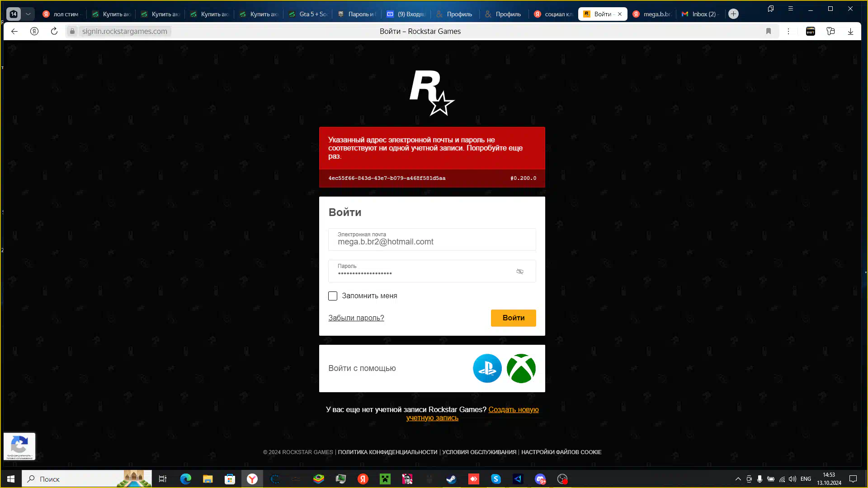Expand the tab list dropdown chevron
The width and height of the screenshot is (868, 488).
(x=28, y=14)
